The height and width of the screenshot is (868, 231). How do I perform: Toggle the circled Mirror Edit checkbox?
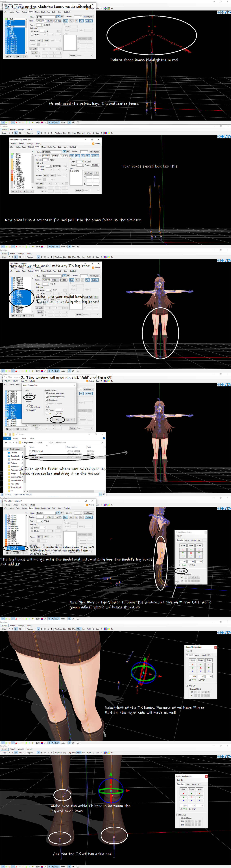[x=177, y=571]
